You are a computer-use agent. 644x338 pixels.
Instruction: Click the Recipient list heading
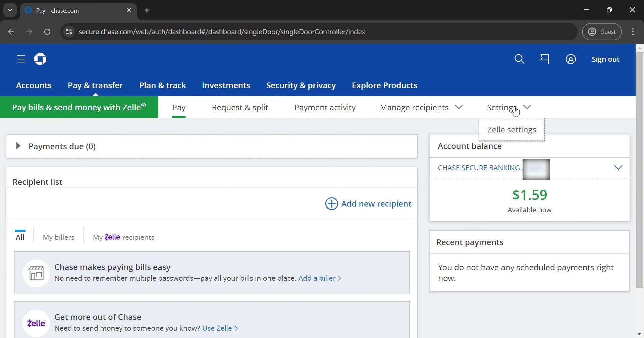[x=37, y=182]
